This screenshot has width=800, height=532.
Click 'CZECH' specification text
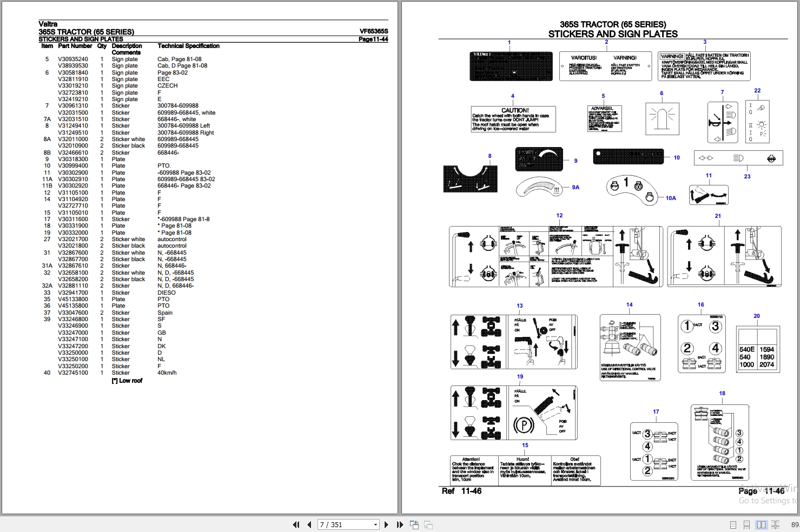pos(168,85)
